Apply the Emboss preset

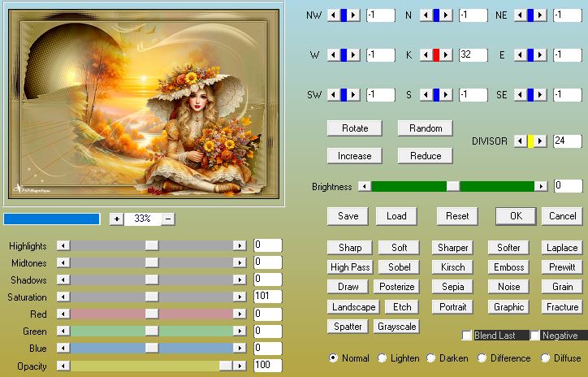[x=508, y=266]
